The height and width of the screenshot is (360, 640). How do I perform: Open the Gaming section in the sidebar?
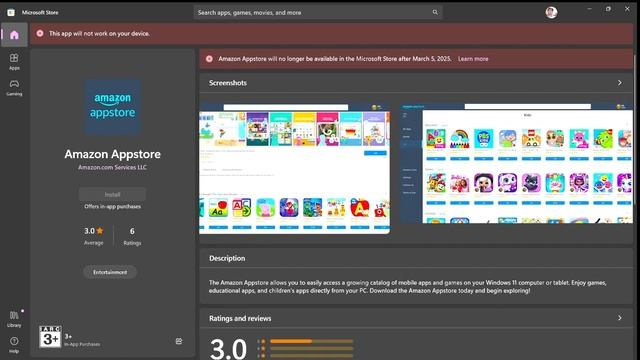14,87
